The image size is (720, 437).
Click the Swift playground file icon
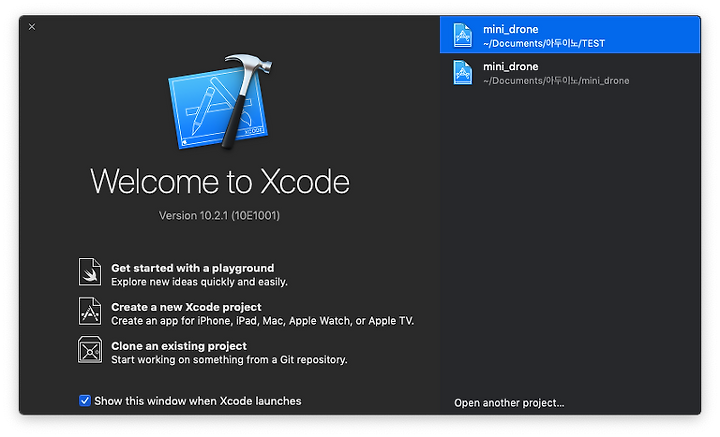click(x=90, y=271)
